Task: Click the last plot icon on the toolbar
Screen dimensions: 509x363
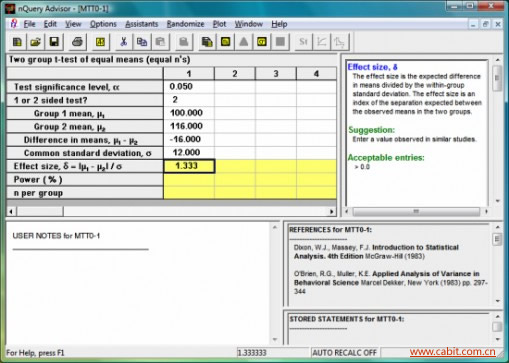Action: click(340, 42)
